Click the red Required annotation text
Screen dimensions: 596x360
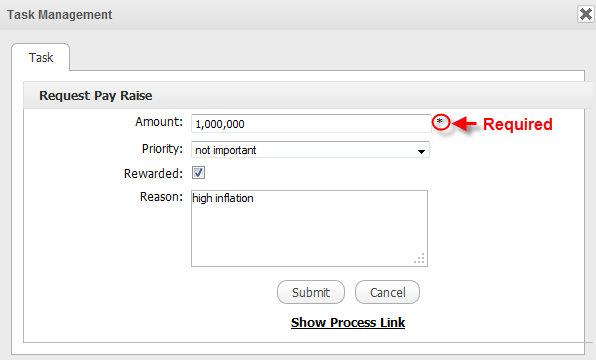pos(518,124)
